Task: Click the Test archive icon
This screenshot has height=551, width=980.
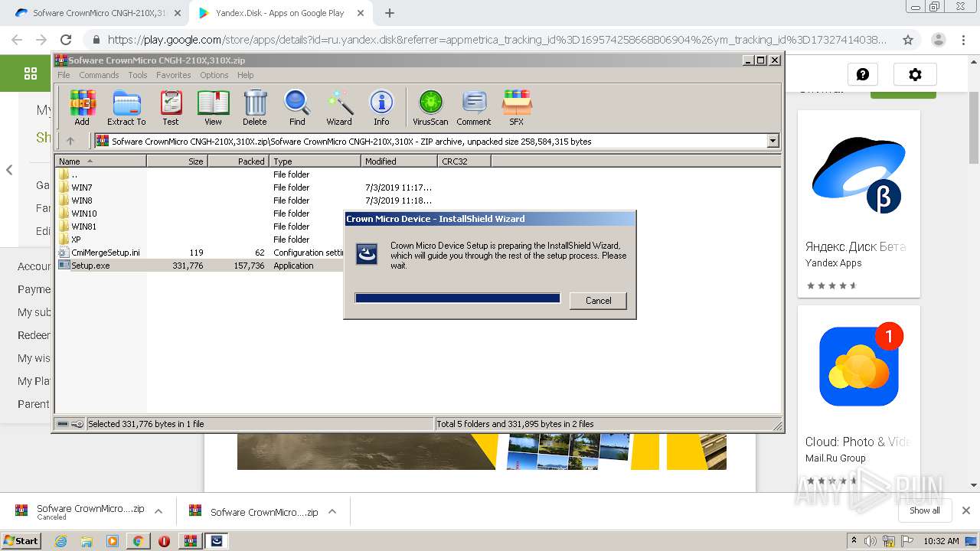Action: pos(171,107)
